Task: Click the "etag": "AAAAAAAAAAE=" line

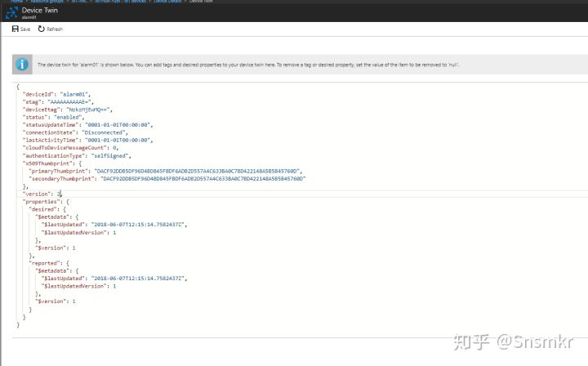Action: 58,101
